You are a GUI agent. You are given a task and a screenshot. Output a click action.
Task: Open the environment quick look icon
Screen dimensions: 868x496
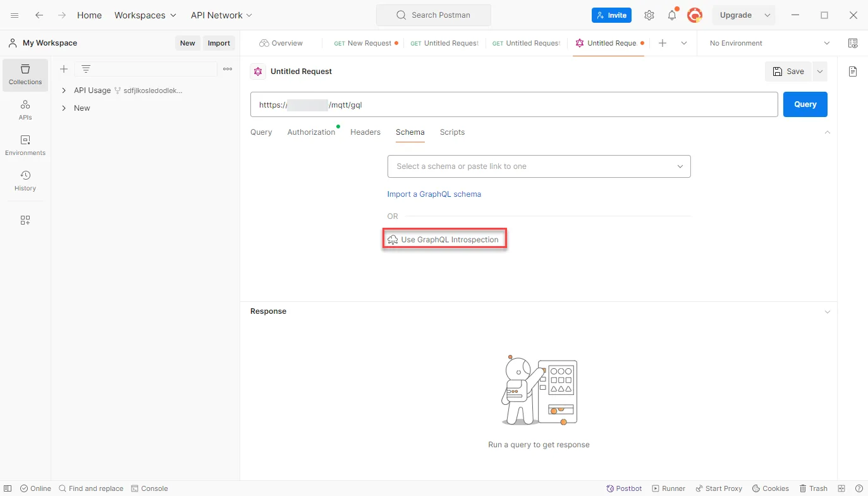coord(853,43)
